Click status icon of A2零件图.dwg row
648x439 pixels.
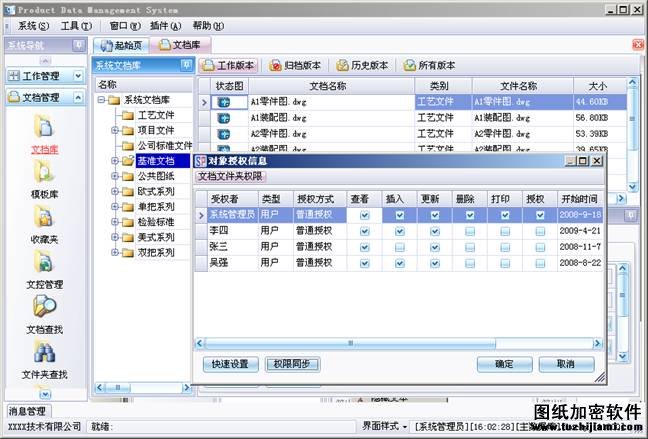224,134
